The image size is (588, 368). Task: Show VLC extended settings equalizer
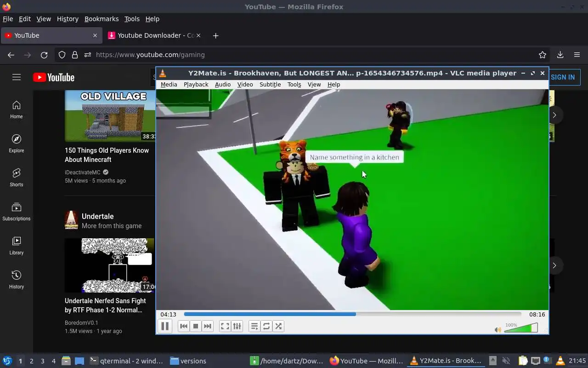(x=237, y=326)
